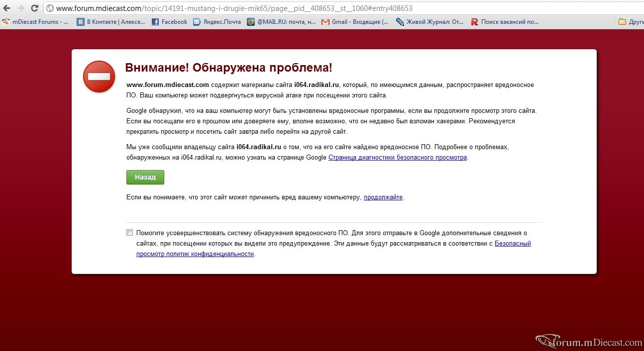Enable the help improve malware detection checkbox
The image size is (644, 351).
click(130, 232)
